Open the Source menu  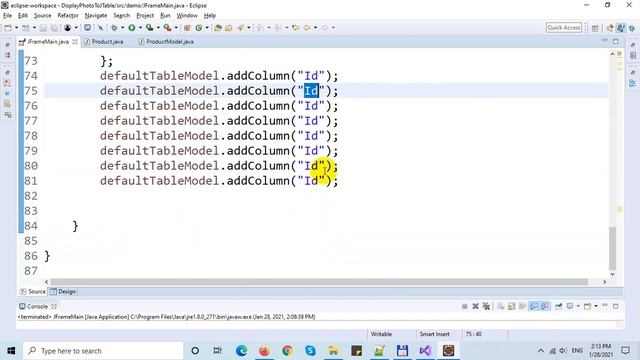pos(42,16)
